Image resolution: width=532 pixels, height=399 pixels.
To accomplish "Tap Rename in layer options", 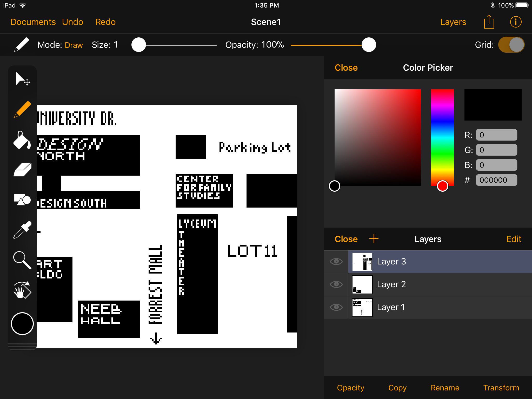I will point(445,388).
